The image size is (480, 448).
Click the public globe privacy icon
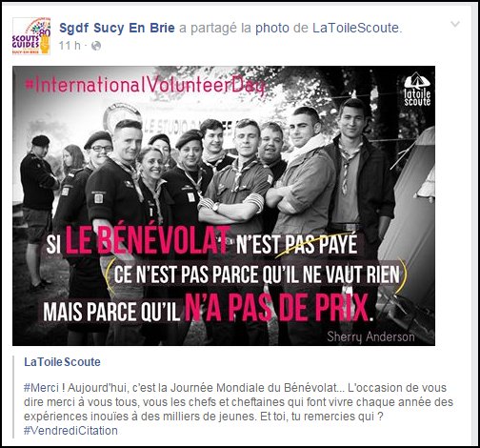point(96,46)
